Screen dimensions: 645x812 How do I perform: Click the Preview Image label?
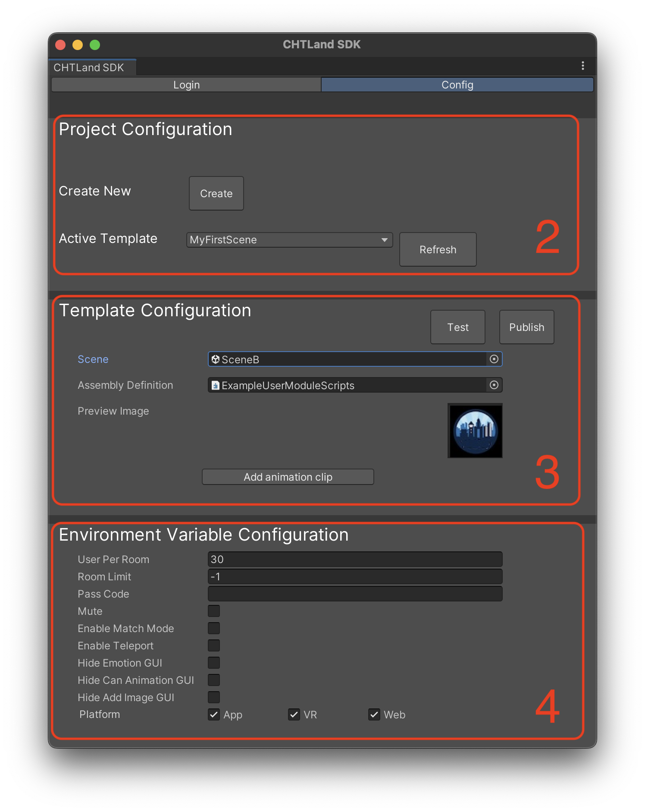click(113, 411)
